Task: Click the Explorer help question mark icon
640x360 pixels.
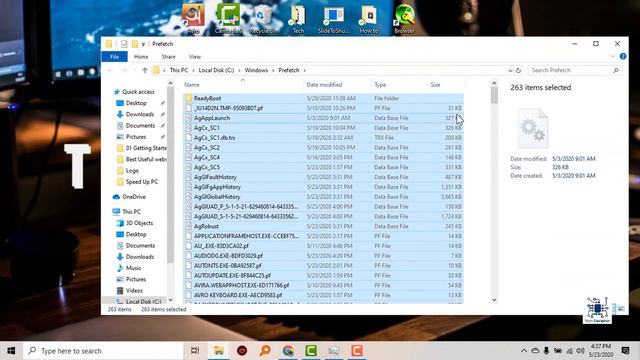Action: tap(623, 56)
